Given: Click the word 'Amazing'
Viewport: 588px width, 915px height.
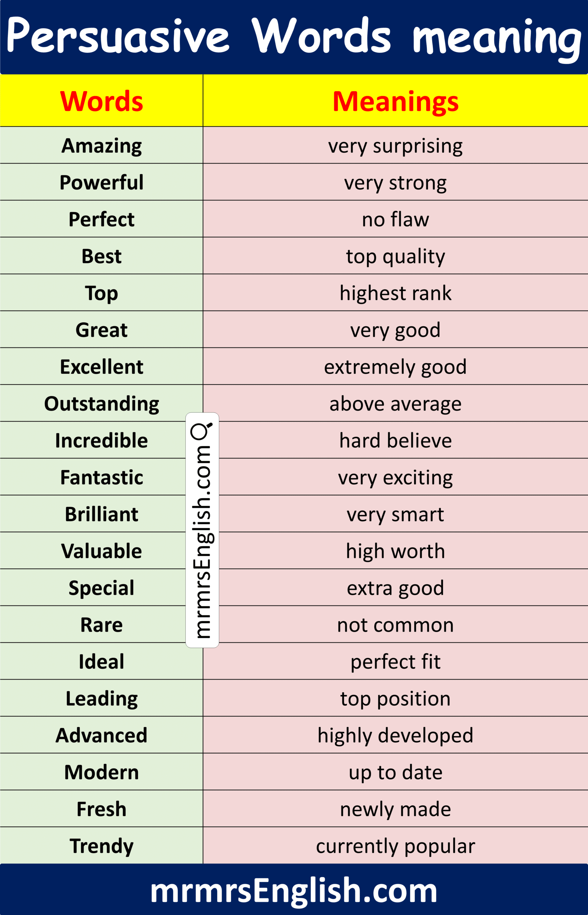Looking at the screenshot, I should [101, 145].
